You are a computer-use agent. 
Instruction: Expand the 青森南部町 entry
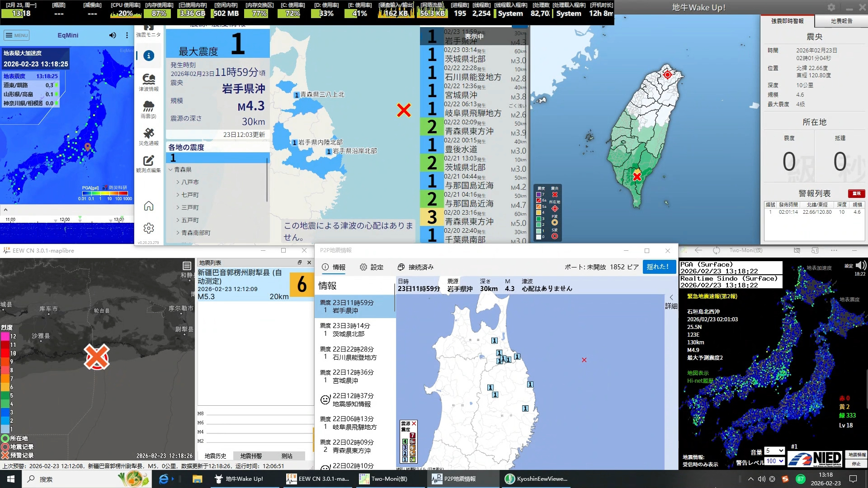click(x=178, y=233)
